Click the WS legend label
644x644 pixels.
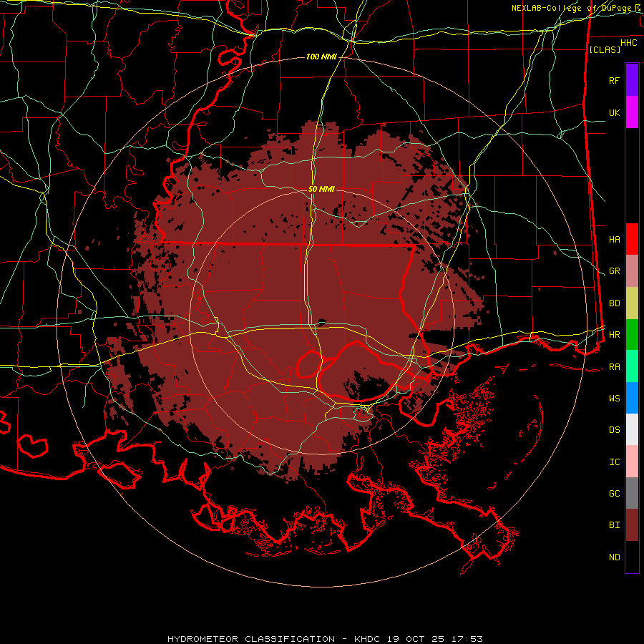tap(614, 399)
